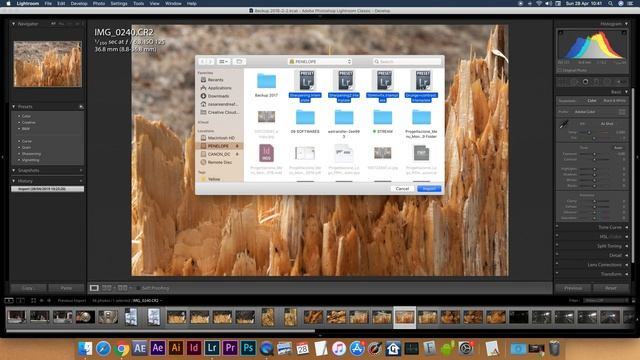The image size is (640, 360).
Task: Toggle the highlight clipping indicator in histogram
Action: click(x=624, y=33)
